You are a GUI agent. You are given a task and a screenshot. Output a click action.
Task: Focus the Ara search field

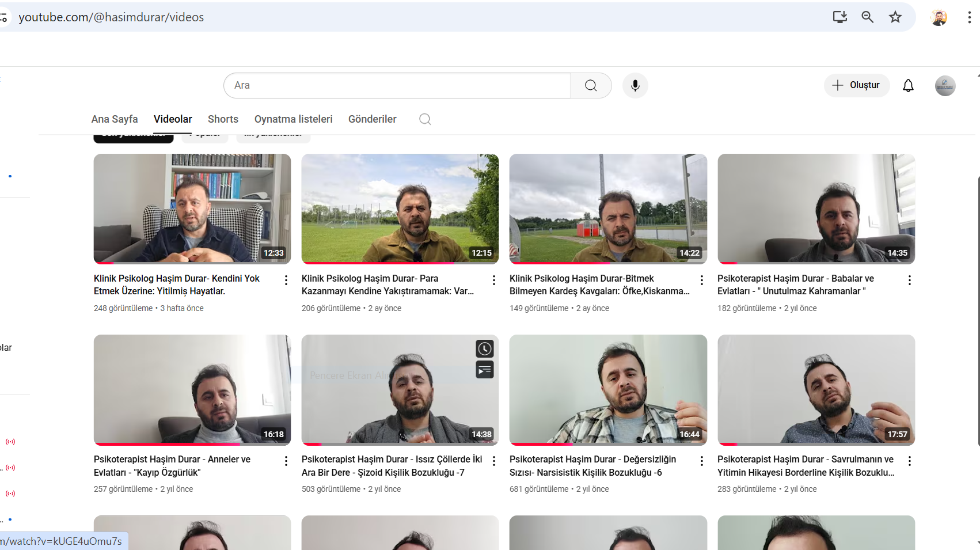point(397,85)
